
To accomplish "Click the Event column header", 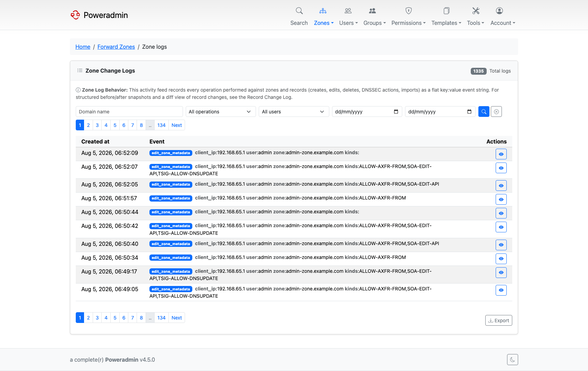I will tap(157, 141).
